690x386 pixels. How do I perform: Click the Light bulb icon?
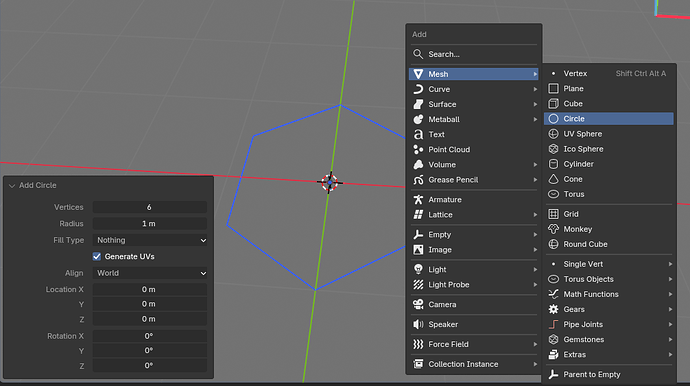coord(418,269)
